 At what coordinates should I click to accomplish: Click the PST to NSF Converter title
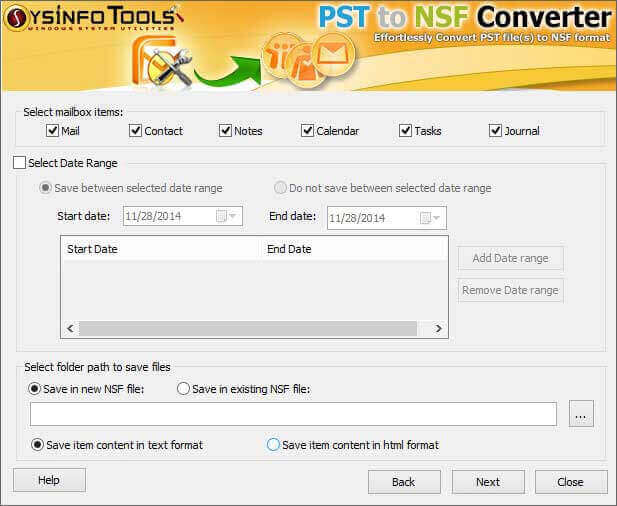(465, 17)
